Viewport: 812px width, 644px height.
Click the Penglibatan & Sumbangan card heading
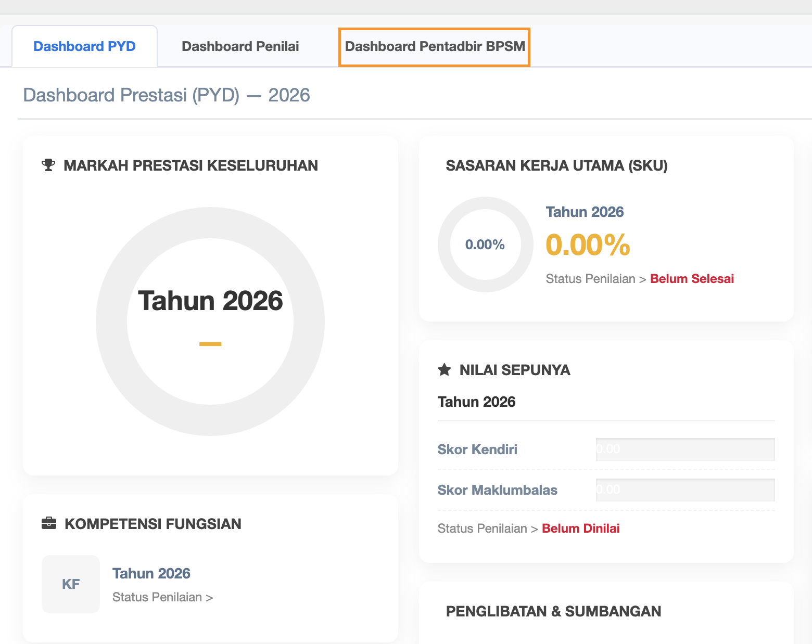click(x=553, y=611)
